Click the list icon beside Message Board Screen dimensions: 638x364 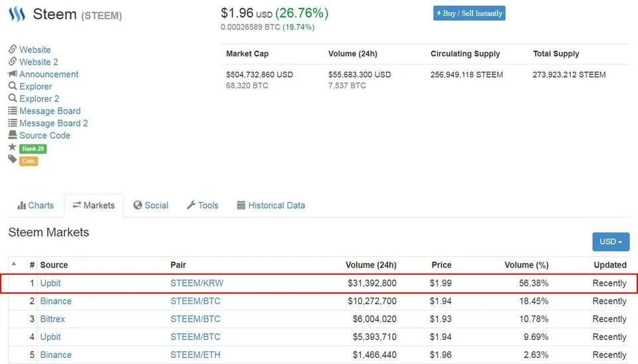[13, 111]
